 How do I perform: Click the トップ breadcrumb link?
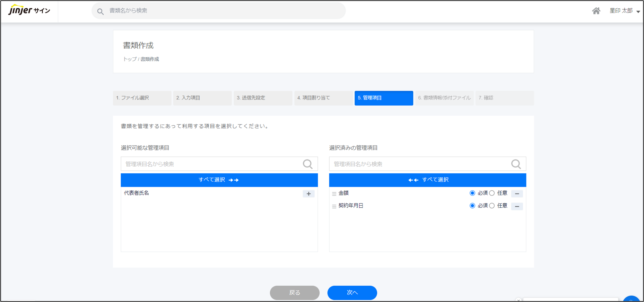coord(130,59)
